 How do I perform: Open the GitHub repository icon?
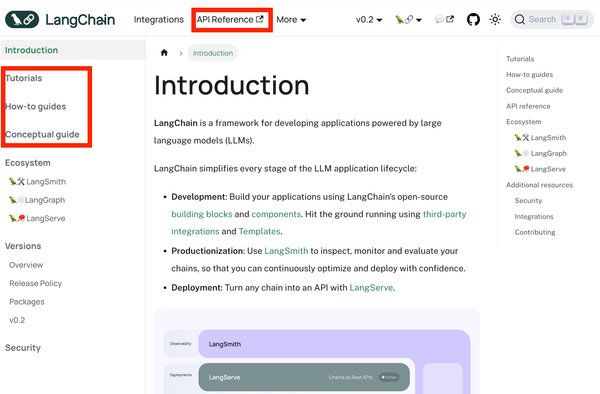(473, 20)
